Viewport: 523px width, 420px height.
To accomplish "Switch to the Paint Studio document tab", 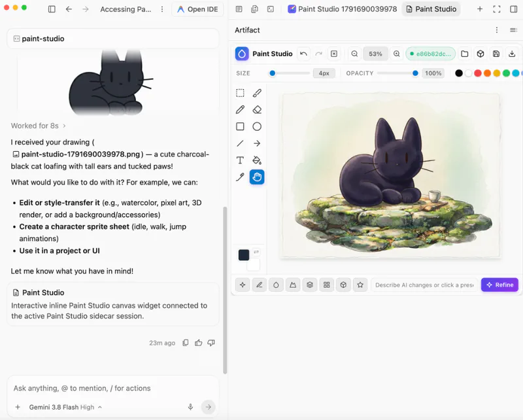I will (431, 9).
